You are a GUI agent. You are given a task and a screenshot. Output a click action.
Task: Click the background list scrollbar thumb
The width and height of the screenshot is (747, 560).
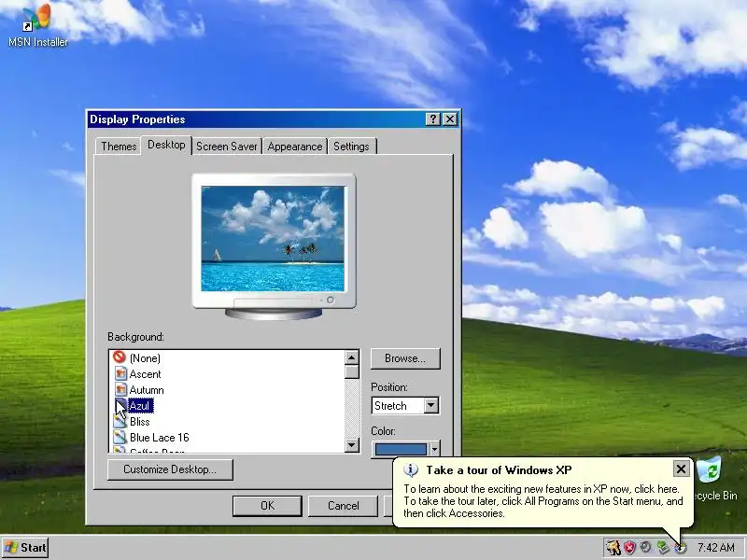[x=352, y=371]
